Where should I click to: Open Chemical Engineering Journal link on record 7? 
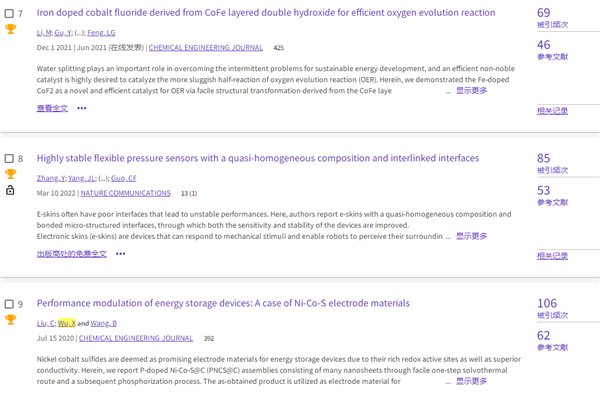tap(205, 48)
